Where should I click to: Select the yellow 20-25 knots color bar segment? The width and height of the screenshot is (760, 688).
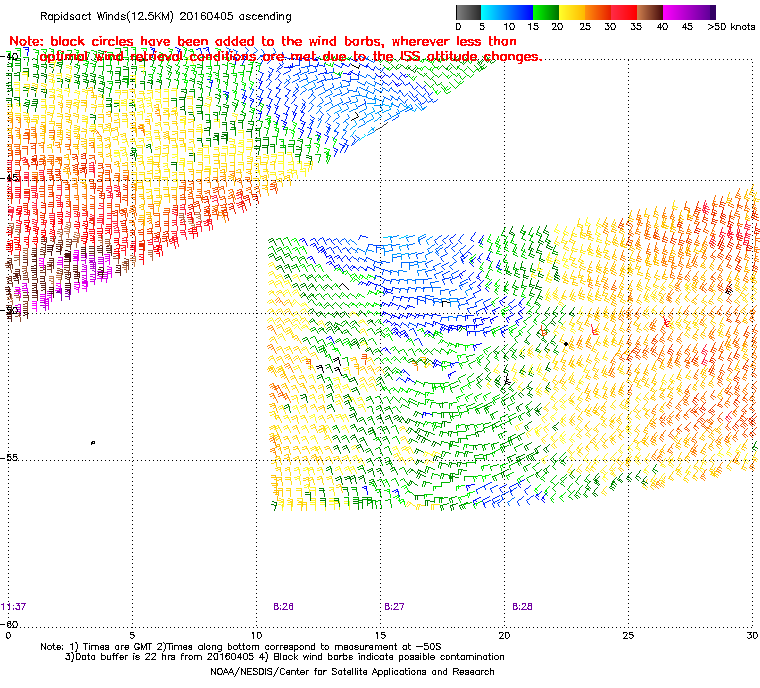[x=572, y=12]
